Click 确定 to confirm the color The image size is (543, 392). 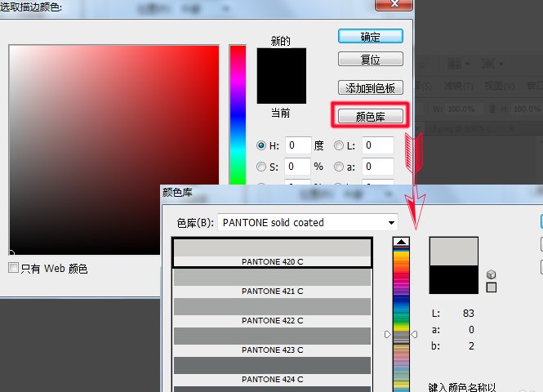(x=370, y=37)
